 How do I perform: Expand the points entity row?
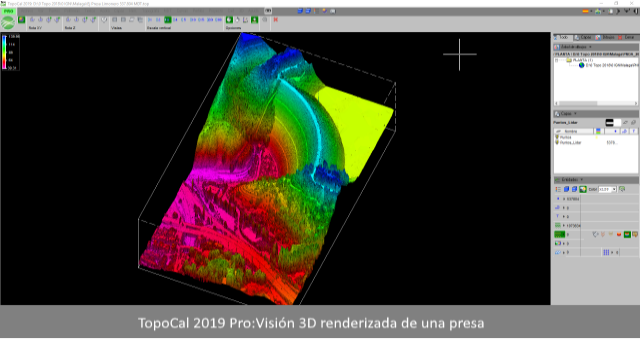pos(564,199)
